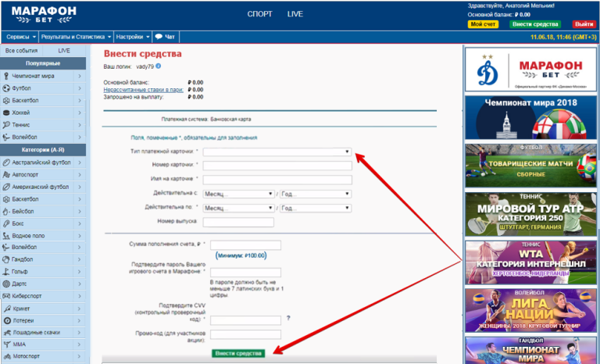Open Результаты и Статистика dropdown menu

pyautogui.click(x=76, y=37)
